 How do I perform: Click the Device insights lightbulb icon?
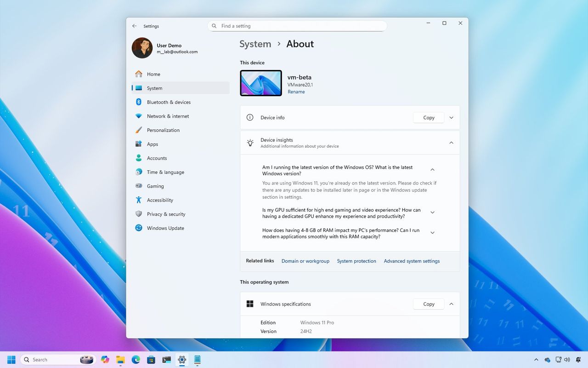250,143
